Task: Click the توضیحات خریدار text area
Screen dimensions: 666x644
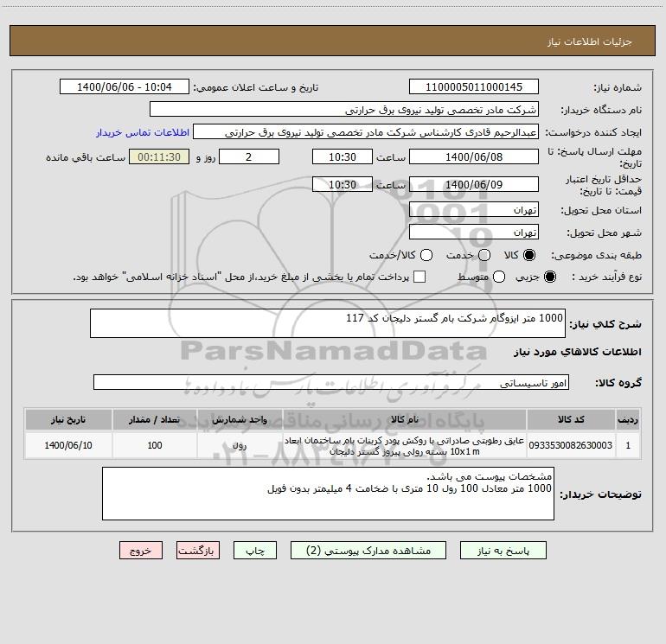Action: (x=328, y=494)
